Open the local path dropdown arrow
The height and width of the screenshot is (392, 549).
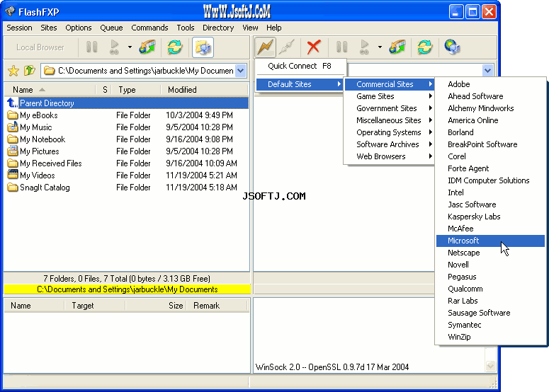coord(241,71)
